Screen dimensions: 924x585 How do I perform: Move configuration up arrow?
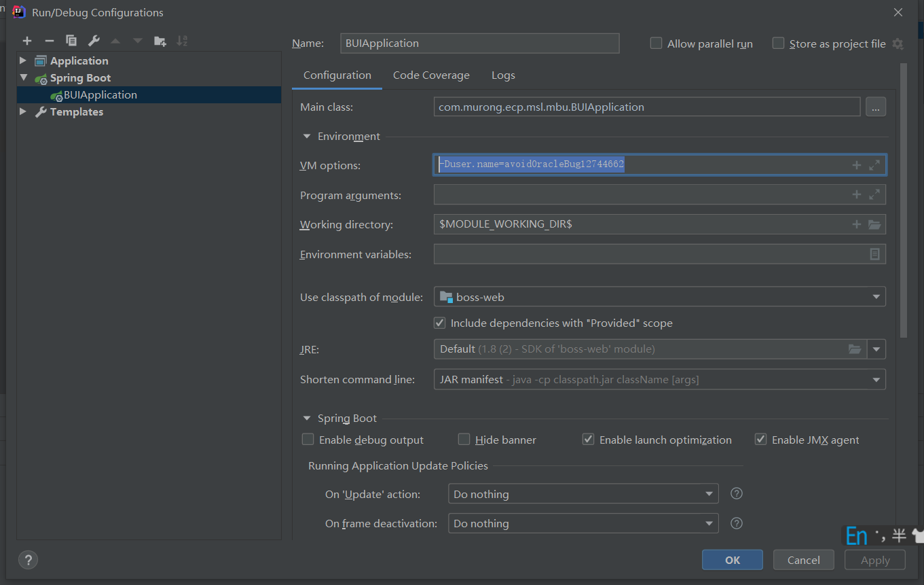(115, 41)
